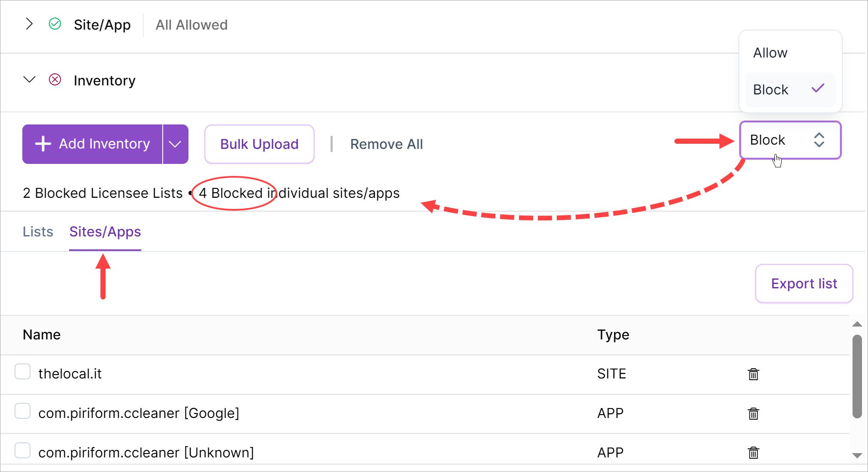Expand the Site/App section
The height and width of the screenshot is (472, 868).
click(x=29, y=24)
